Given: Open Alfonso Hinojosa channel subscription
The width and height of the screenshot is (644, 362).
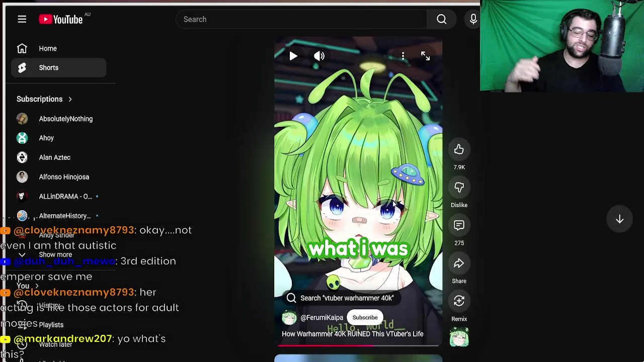Looking at the screenshot, I should point(64,177).
